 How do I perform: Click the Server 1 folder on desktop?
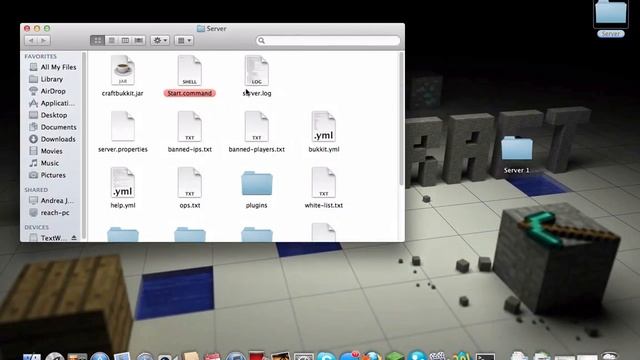517,149
